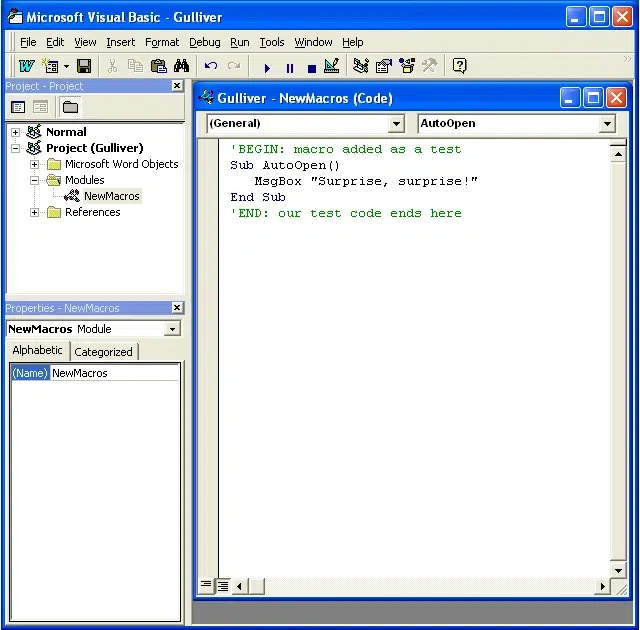640x630 pixels.
Task: Toggle Folders view in Project panel
Action: coord(70,107)
